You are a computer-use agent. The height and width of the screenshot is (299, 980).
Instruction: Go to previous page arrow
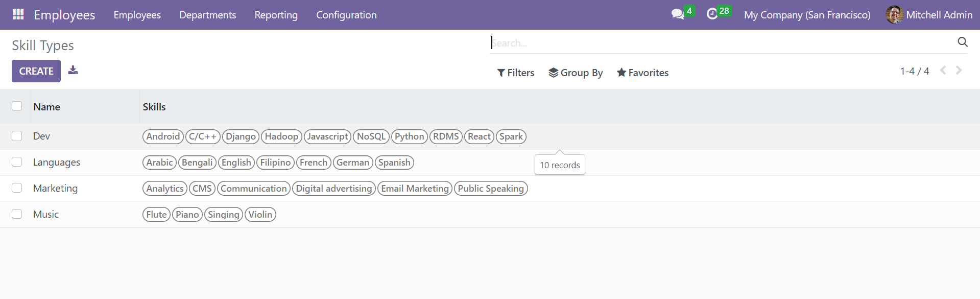click(x=943, y=71)
